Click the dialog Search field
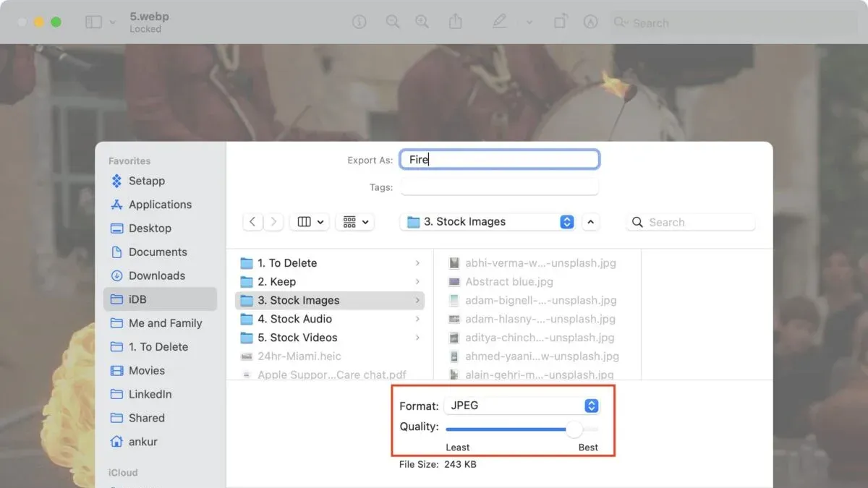Image resolution: width=868 pixels, height=488 pixels. pyautogui.click(x=690, y=222)
